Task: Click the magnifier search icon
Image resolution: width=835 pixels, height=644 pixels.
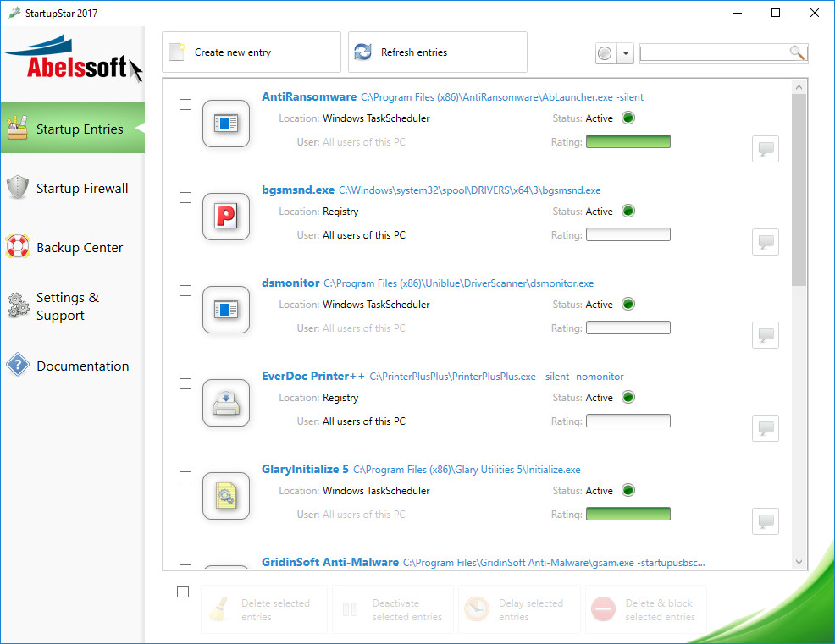Action: (797, 52)
